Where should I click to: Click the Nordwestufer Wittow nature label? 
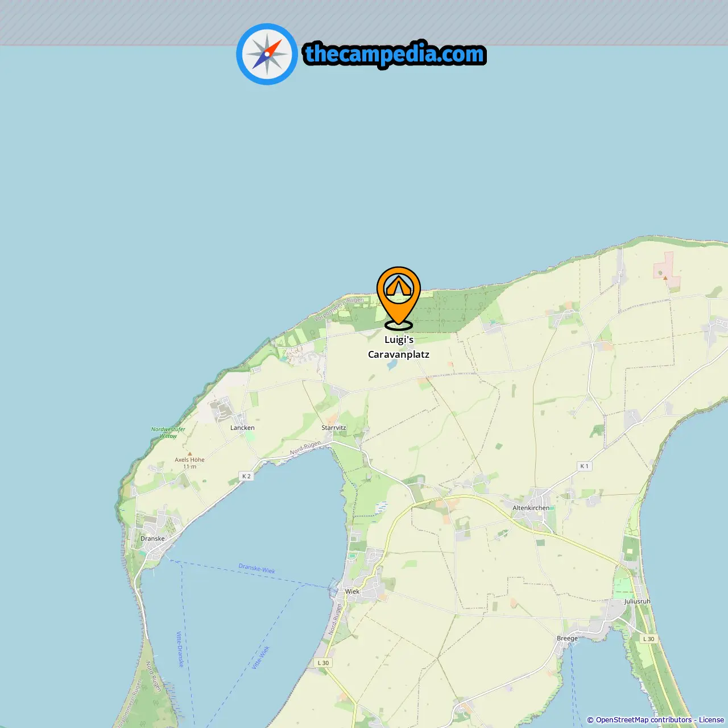(x=168, y=432)
